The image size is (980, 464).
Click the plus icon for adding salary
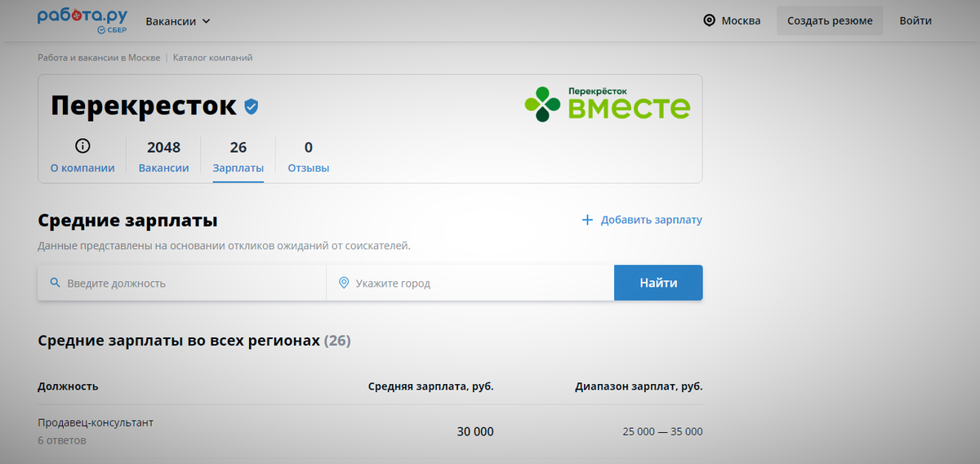click(587, 220)
